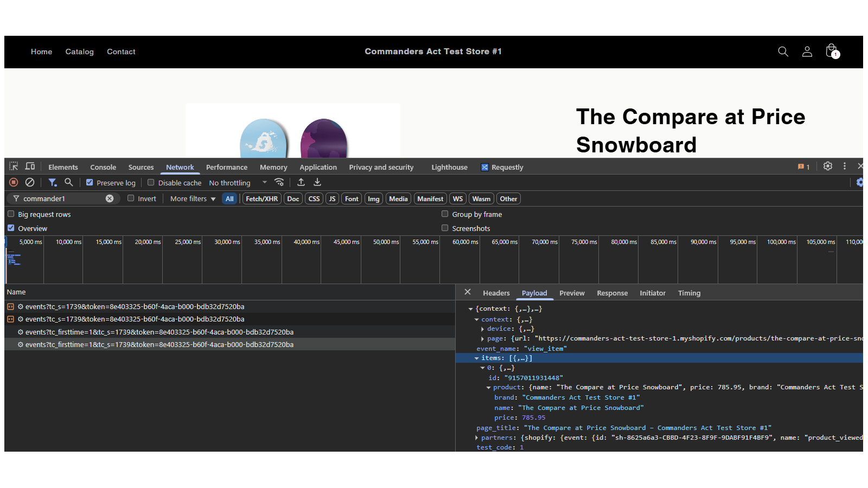Filter by Img requests

374,199
